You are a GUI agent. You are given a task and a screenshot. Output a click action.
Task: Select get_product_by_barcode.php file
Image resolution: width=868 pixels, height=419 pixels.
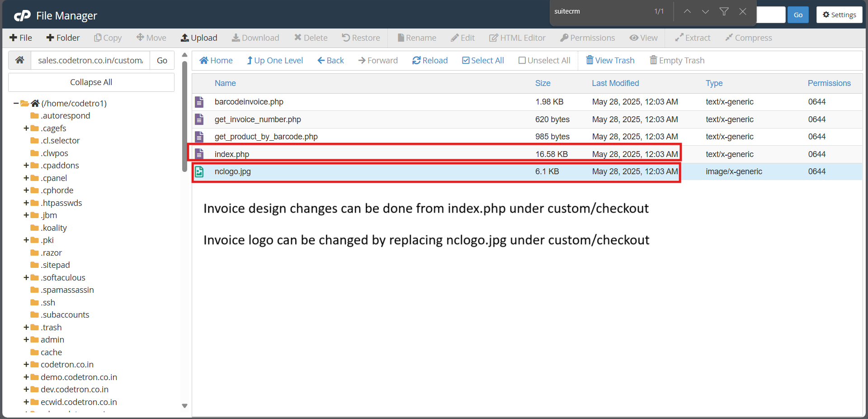click(527, 137)
